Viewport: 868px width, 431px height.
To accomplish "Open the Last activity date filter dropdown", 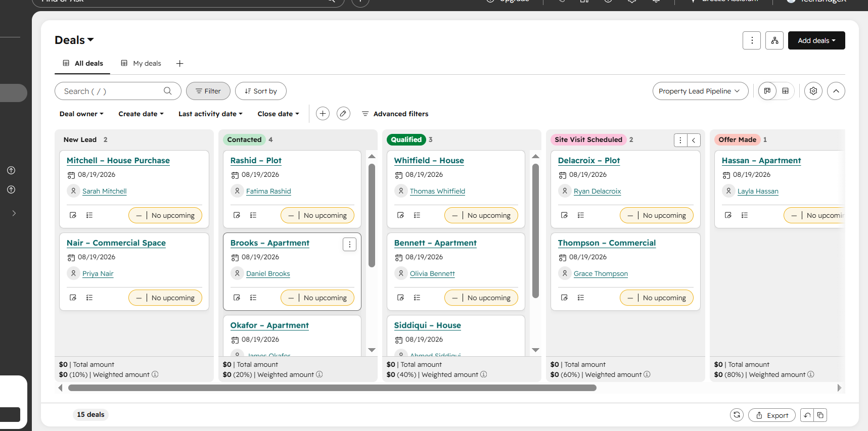I will click(x=210, y=114).
